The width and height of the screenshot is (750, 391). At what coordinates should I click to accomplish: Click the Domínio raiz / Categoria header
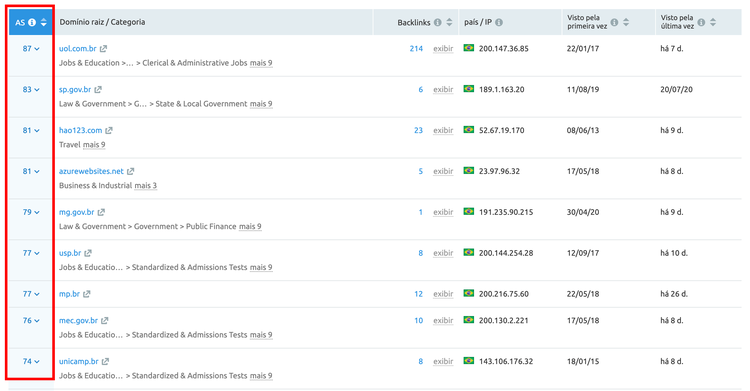102,22
